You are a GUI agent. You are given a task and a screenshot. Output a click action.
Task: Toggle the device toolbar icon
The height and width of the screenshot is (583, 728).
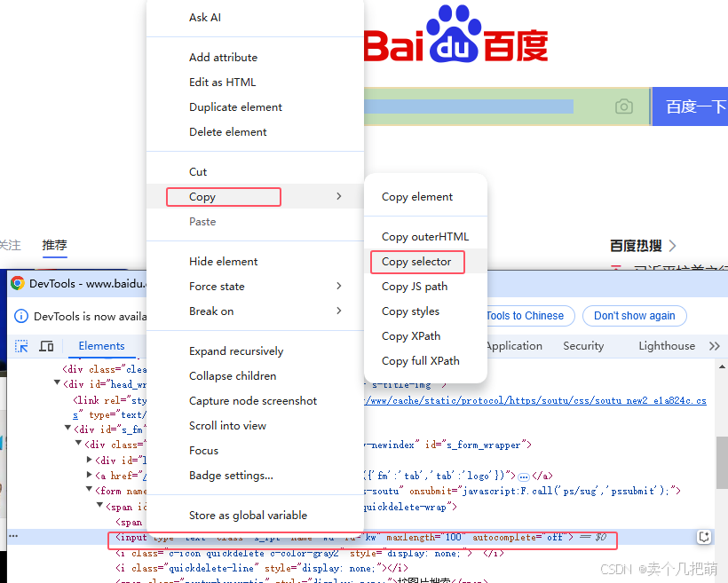(x=46, y=346)
